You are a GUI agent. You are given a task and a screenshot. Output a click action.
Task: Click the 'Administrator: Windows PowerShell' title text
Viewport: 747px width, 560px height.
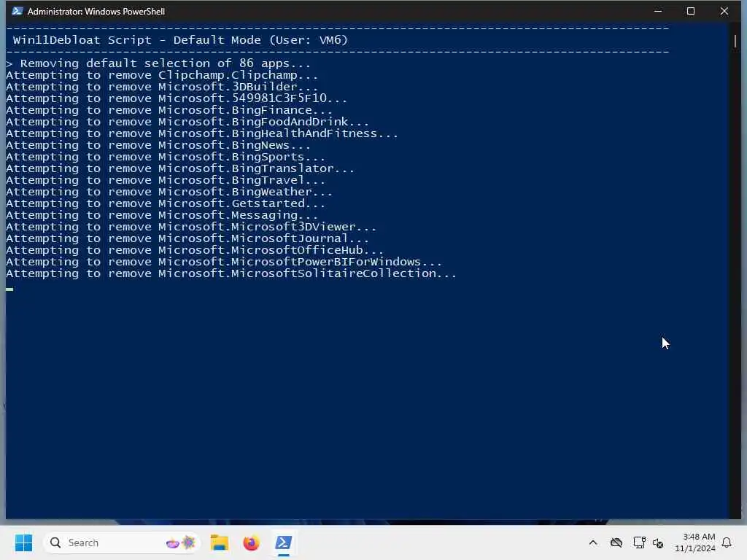tap(96, 11)
